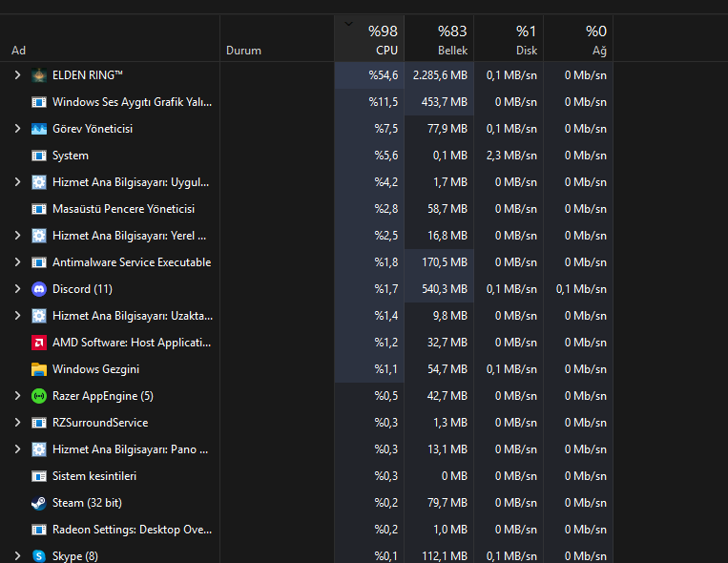Click the Hizmet Ana Bilgisayarı: Uygul... gear icon
Image resolution: width=728 pixels, height=563 pixels.
[x=39, y=182]
